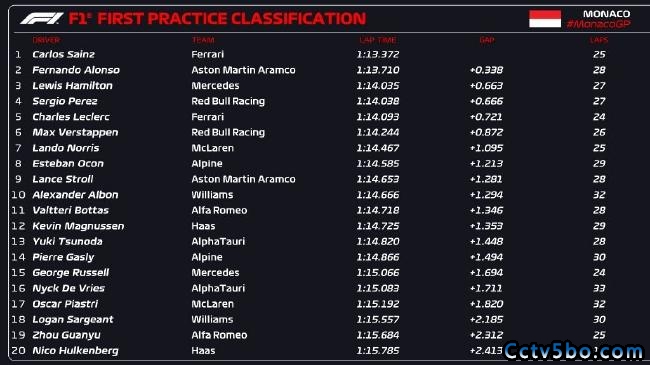Click driver name Carlos Sainz
Screen dimensions: 650x365
click(x=63, y=54)
